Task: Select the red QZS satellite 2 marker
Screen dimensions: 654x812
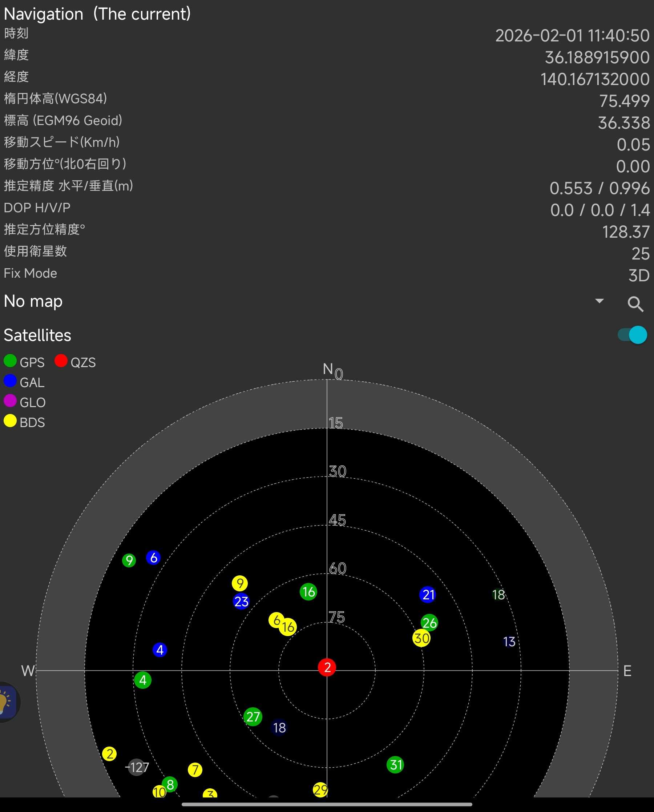Action: tap(327, 667)
